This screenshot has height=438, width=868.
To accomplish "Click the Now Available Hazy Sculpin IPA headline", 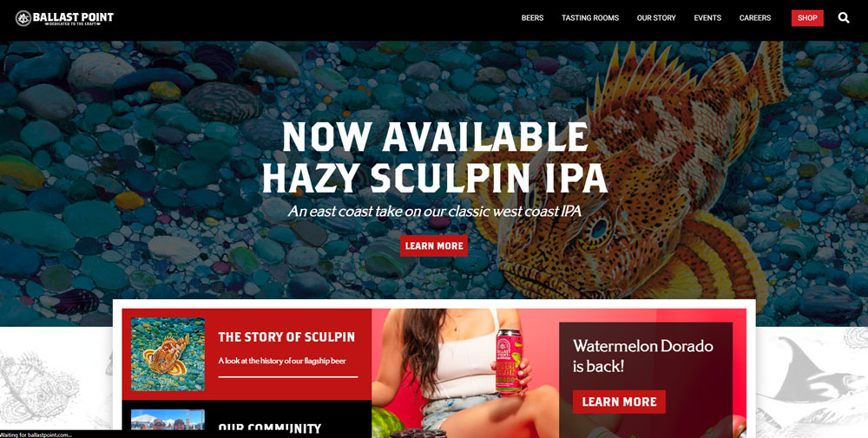I will tap(435, 156).
